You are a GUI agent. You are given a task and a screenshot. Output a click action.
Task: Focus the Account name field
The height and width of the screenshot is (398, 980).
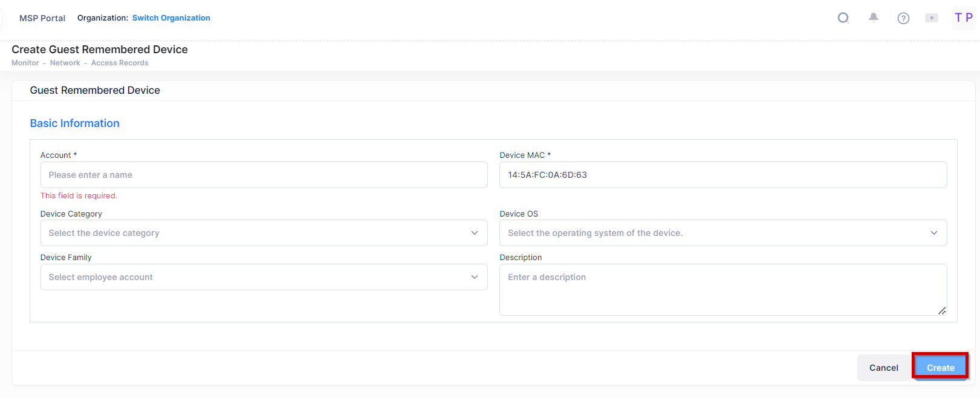(264, 175)
